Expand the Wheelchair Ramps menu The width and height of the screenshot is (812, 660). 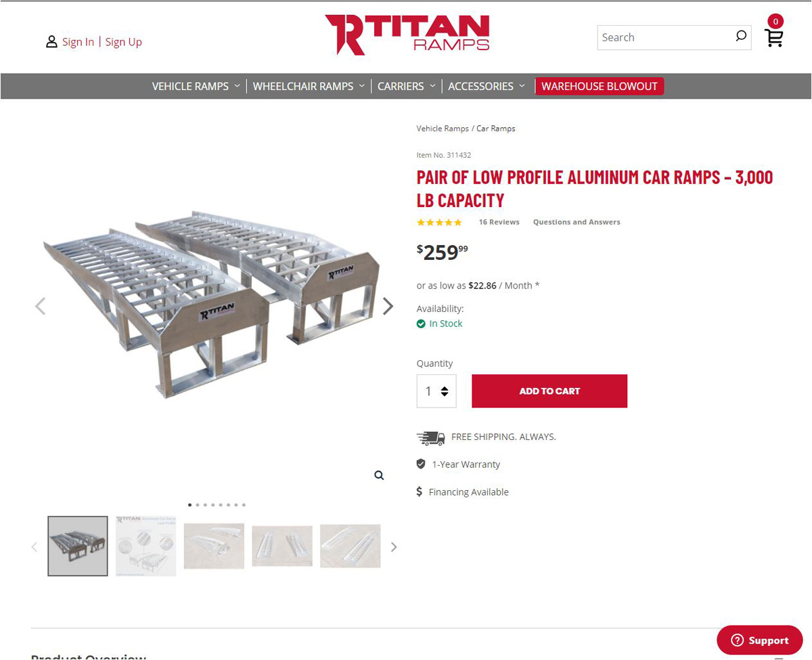point(309,86)
